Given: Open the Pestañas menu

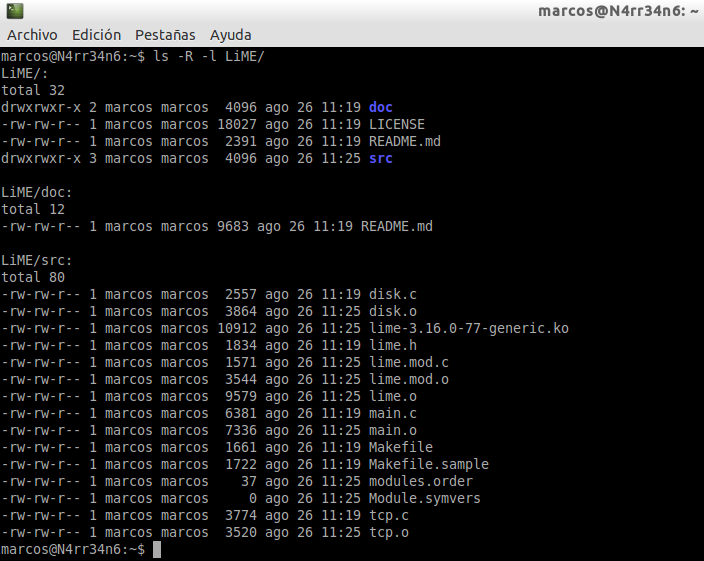Looking at the screenshot, I should (x=165, y=35).
